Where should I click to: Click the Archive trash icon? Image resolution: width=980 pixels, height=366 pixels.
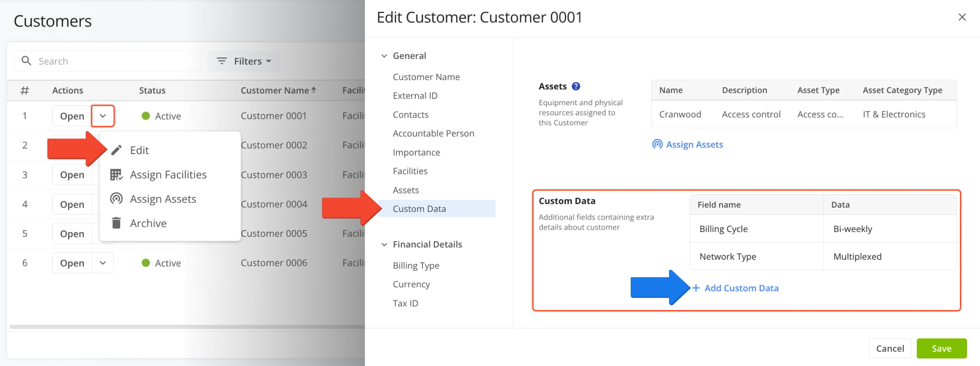tap(116, 223)
